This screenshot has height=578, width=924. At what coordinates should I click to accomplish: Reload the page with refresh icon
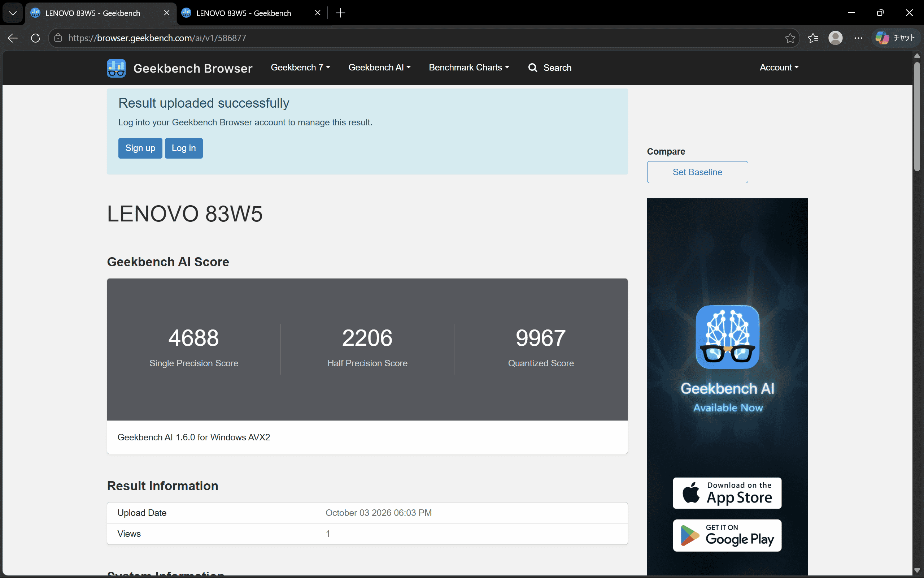pos(35,38)
